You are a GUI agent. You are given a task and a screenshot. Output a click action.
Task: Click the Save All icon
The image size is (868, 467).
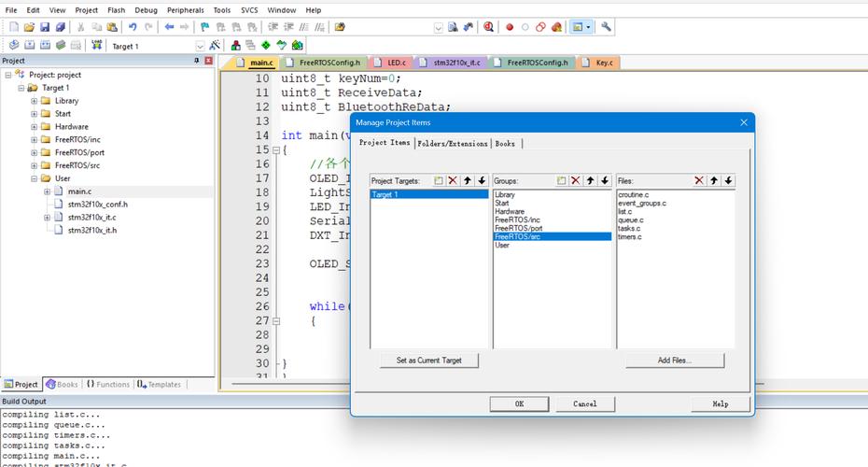(x=61, y=26)
